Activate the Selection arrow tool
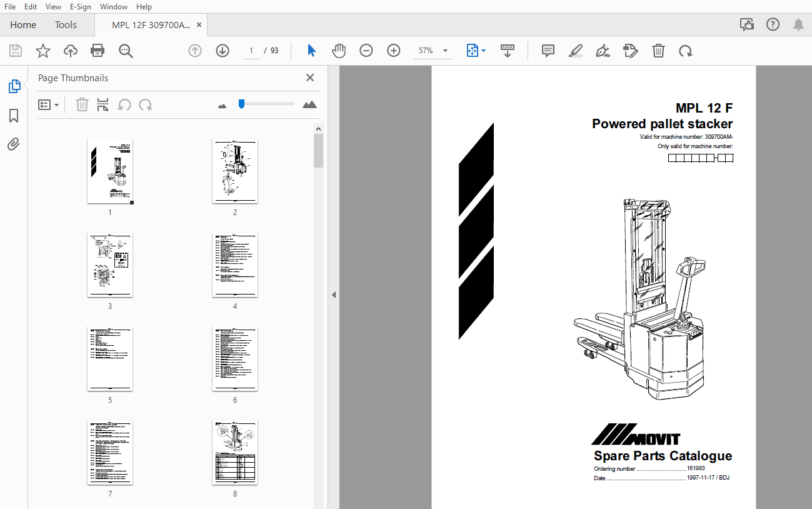This screenshot has width=812, height=509. [x=311, y=51]
